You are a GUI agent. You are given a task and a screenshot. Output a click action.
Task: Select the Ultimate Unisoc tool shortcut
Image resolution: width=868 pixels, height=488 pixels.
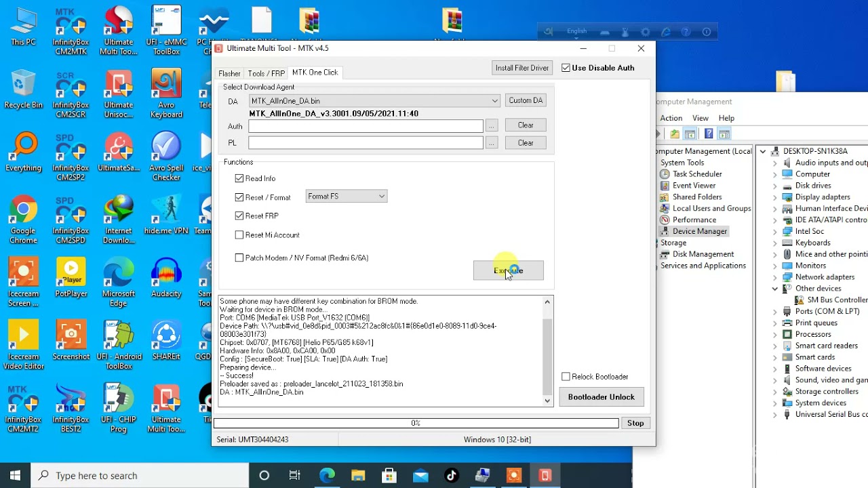pyautogui.click(x=119, y=95)
